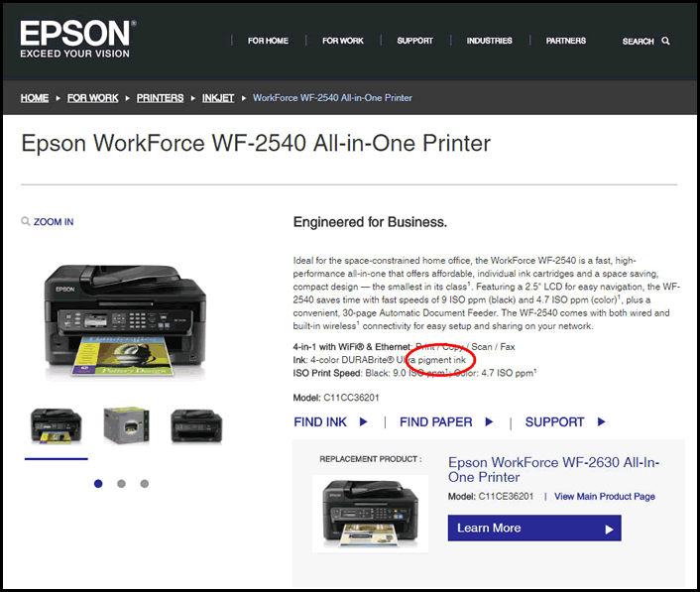Open View Main Product Page link

point(605,497)
